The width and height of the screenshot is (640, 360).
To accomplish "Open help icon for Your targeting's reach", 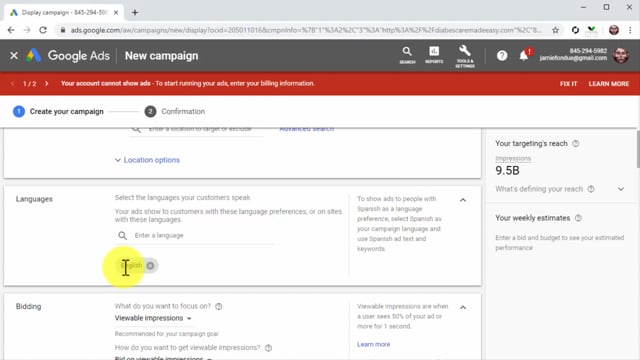I will click(x=576, y=144).
